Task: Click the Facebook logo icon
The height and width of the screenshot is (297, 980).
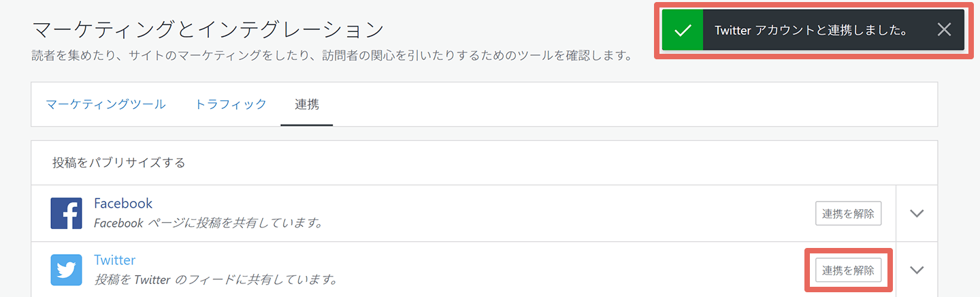Action: click(67, 213)
